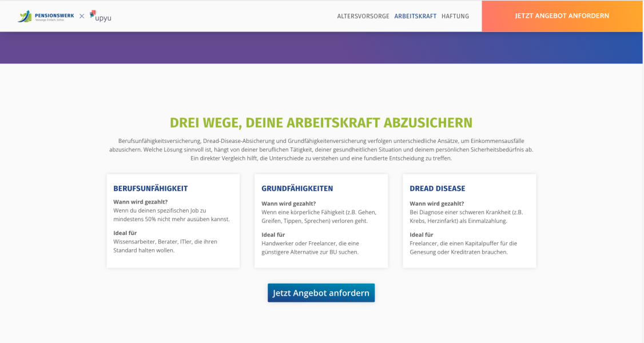Select the Arbeitskraft navigation item
The image size is (644, 343).
point(415,16)
